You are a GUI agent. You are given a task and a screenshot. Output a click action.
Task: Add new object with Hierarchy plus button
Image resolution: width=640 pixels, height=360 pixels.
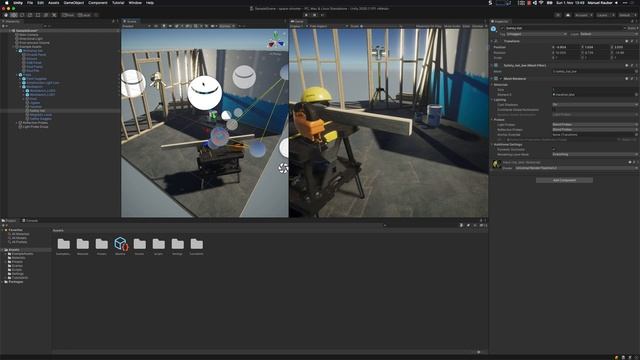4,26
